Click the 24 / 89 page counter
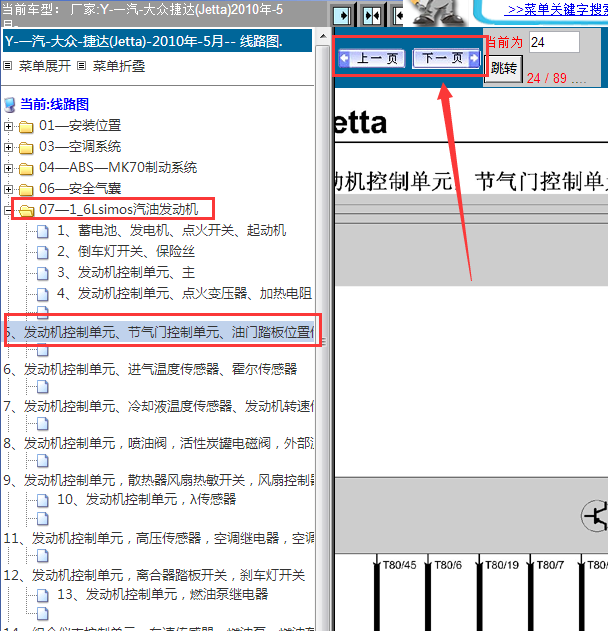The width and height of the screenshot is (608, 631). tap(547, 78)
